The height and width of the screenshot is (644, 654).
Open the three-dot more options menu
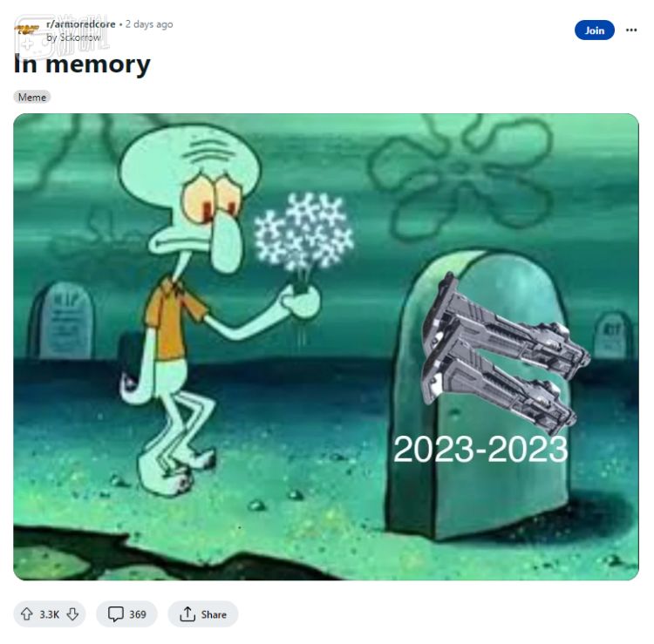(631, 30)
